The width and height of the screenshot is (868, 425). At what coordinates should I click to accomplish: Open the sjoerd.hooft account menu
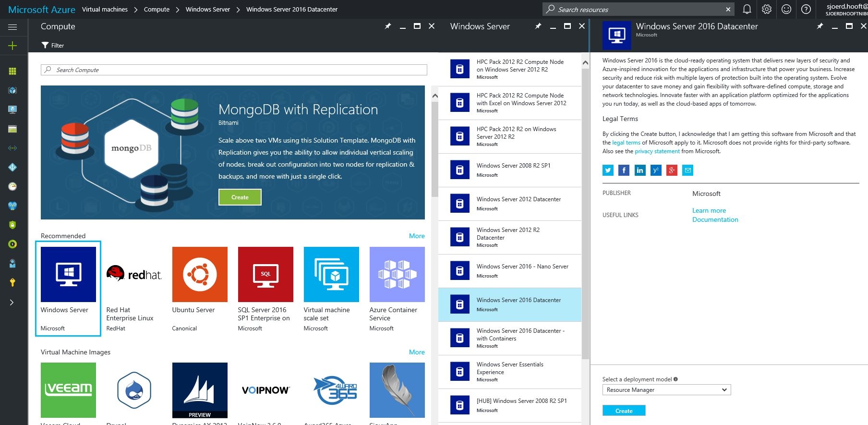(846, 9)
